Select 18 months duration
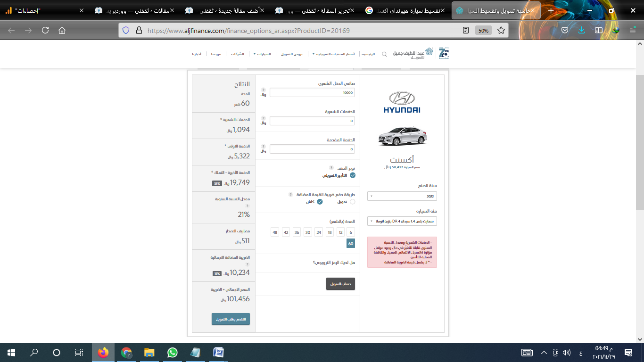Image resolution: width=644 pixels, height=362 pixels. tap(329, 232)
